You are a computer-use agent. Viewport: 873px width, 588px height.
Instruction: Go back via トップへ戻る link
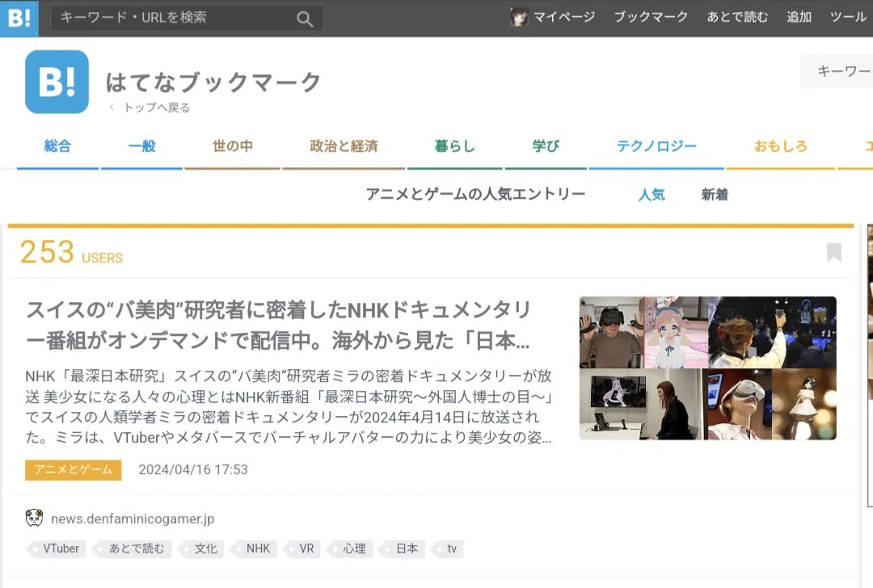coord(157,107)
